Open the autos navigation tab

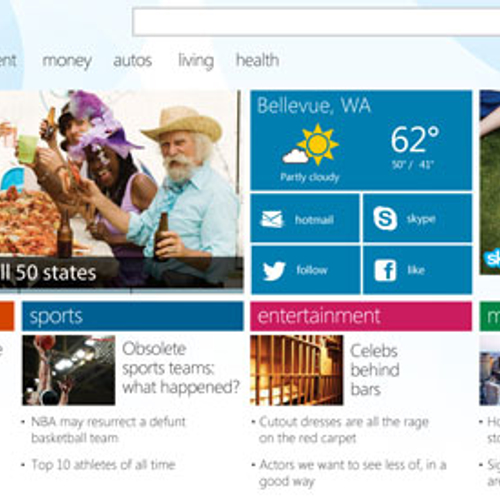pos(133,61)
